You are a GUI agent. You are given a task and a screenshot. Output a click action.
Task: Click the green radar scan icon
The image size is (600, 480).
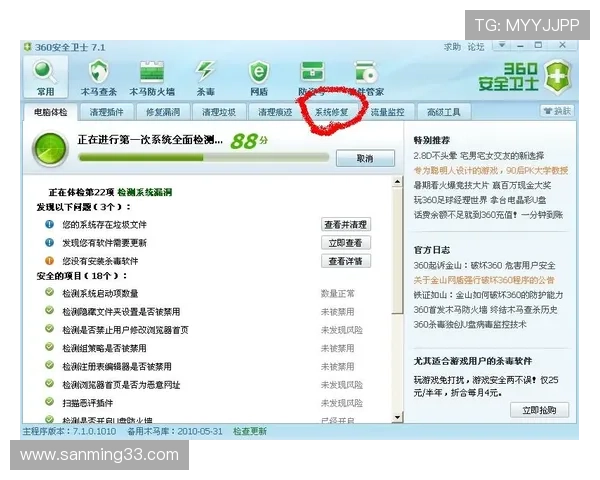[50, 149]
